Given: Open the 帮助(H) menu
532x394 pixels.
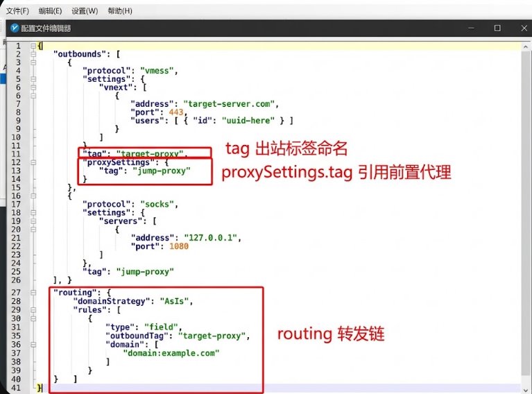Looking at the screenshot, I should tap(120, 11).
